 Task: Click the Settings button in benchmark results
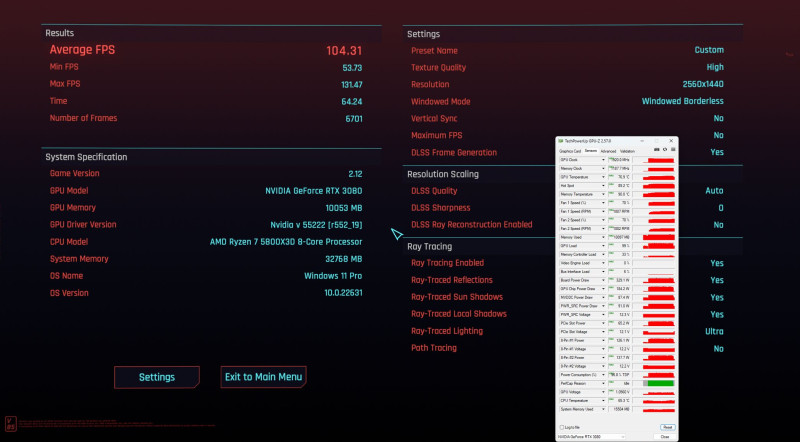(157, 377)
